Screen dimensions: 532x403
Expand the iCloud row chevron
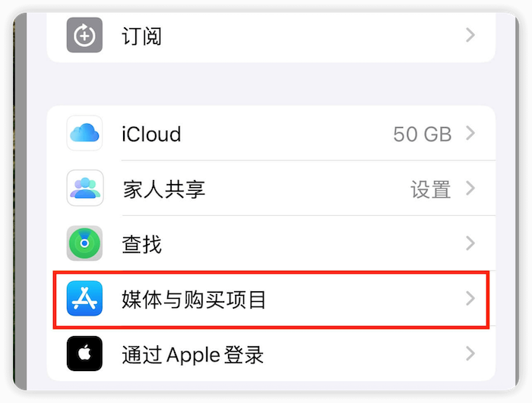pyautogui.click(x=470, y=133)
